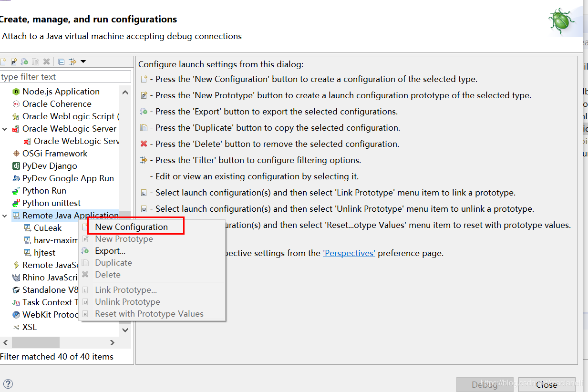Image resolution: width=588 pixels, height=392 pixels.
Task: Click the tree scrollbar down arrow
Action: pos(125,330)
